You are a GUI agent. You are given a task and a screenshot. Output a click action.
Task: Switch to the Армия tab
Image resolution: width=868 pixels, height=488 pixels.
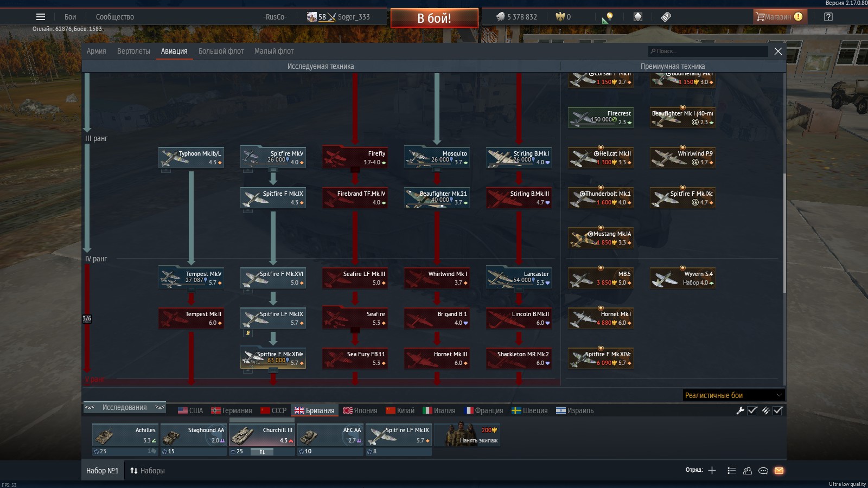[x=97, y=51]
